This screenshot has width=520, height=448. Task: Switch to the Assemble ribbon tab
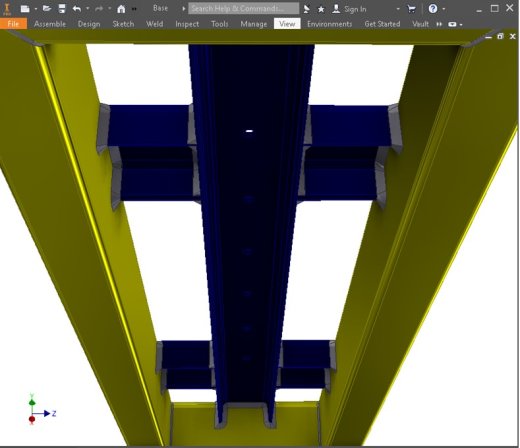click(50, 24)
